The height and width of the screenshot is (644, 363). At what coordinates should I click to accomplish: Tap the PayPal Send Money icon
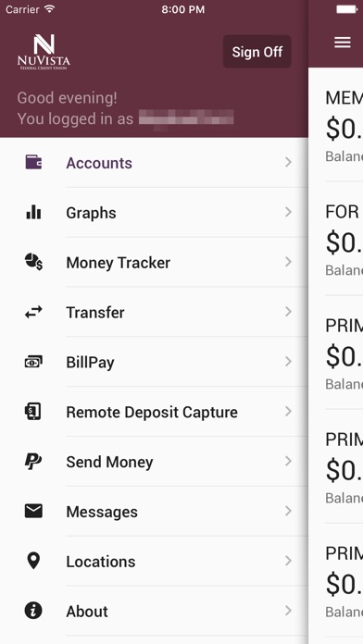point(33,461)
